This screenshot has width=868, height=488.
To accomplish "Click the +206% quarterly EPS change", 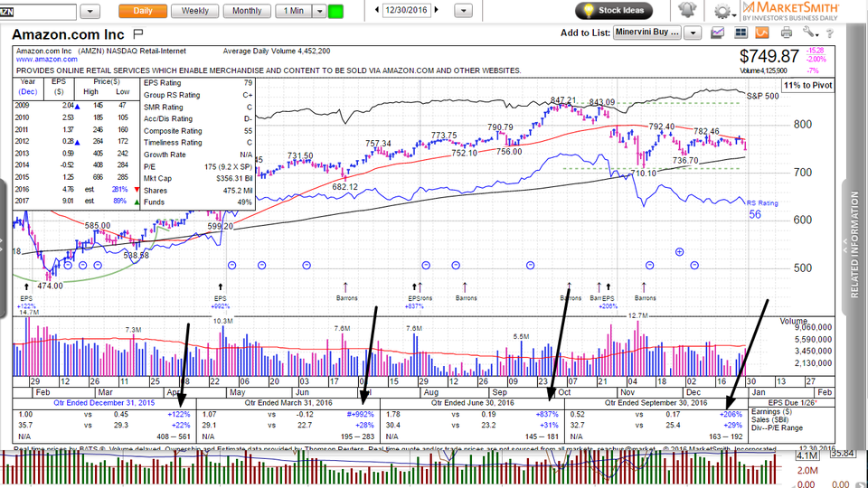I will 731,415.
